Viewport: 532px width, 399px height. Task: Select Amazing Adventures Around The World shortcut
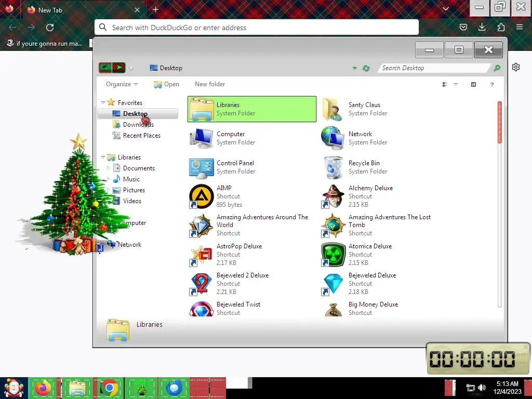tap(252, 225)
